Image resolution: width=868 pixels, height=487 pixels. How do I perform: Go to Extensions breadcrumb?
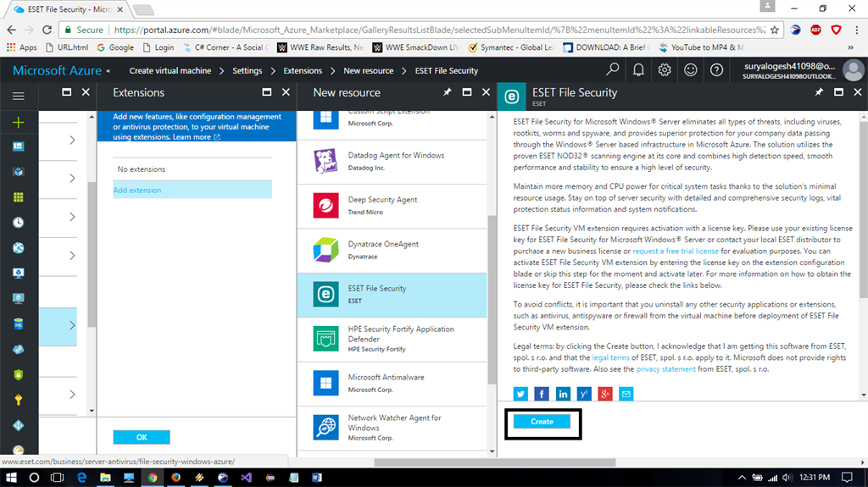pyautogui.click(x=303, y=71)
